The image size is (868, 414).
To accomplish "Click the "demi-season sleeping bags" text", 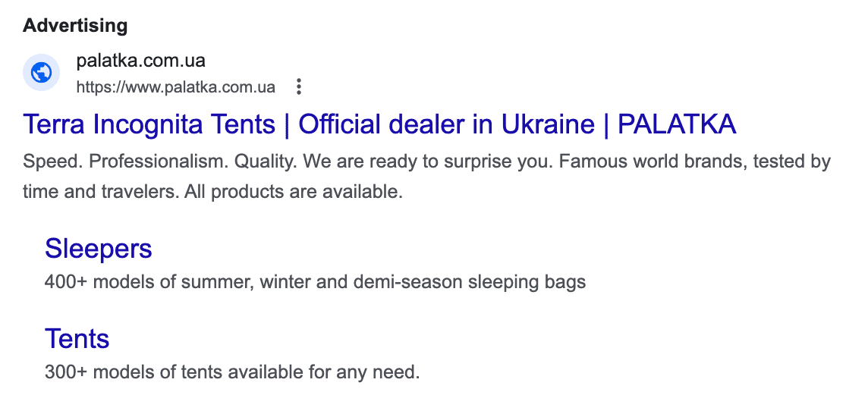I will [469, 283].
